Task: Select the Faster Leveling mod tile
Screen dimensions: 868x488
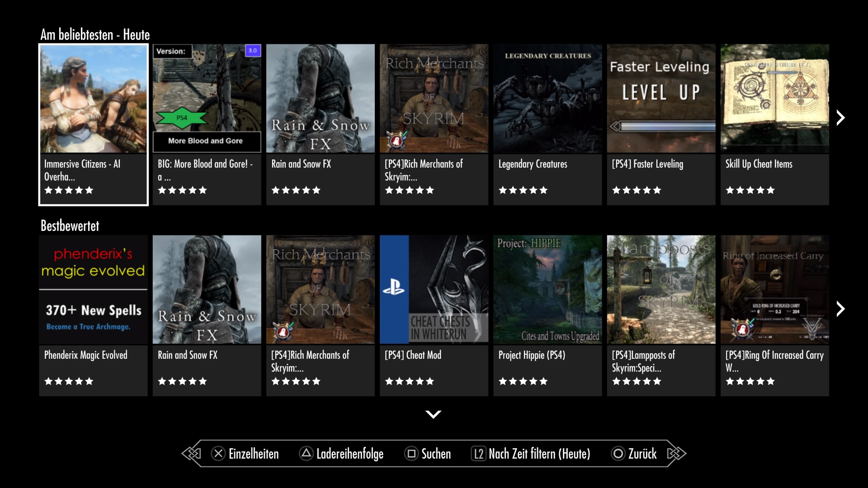Action: point(661,124)
